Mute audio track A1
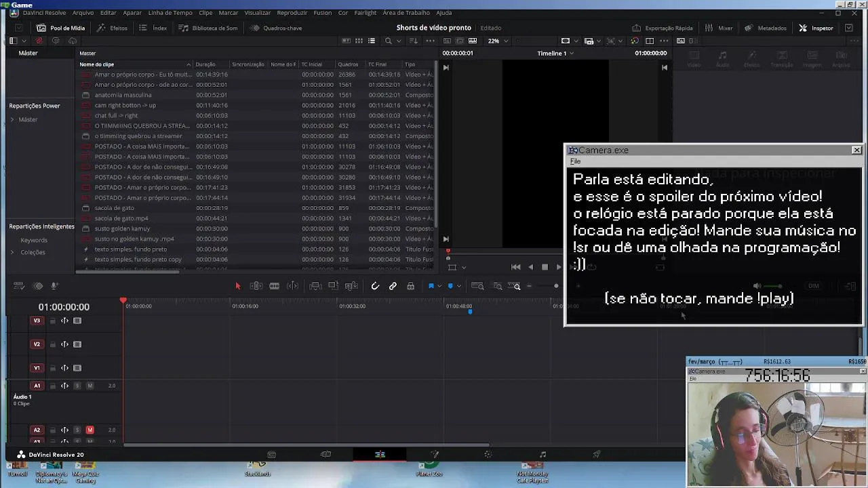 [90, 386]
